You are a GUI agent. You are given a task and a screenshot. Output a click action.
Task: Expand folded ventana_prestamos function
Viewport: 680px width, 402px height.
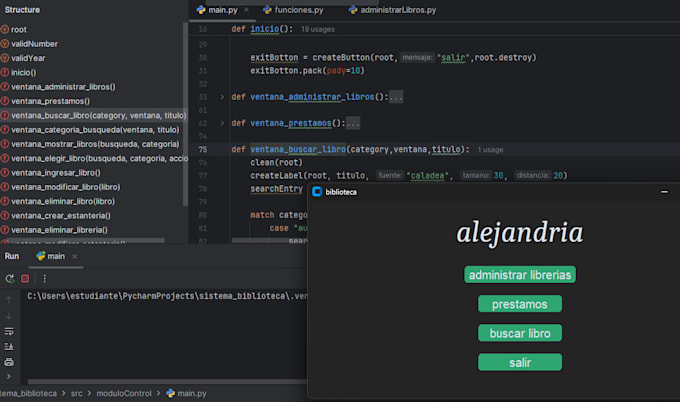click(x=222, y=123)
